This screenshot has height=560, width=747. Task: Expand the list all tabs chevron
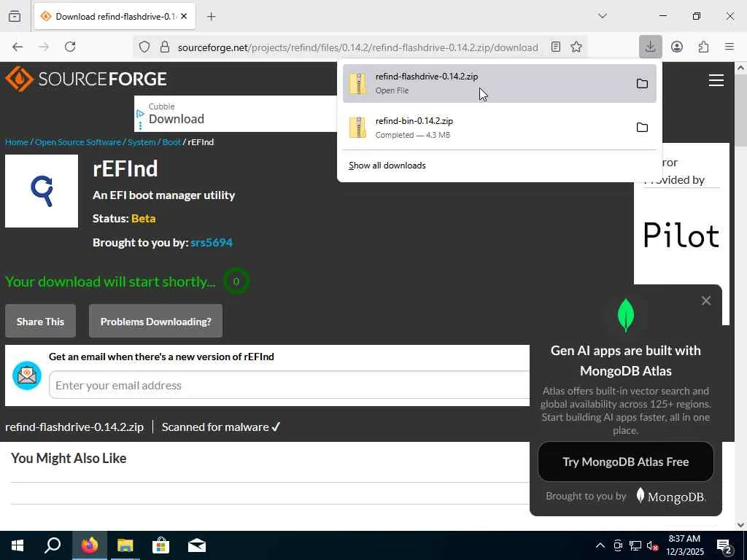(602, 16)
